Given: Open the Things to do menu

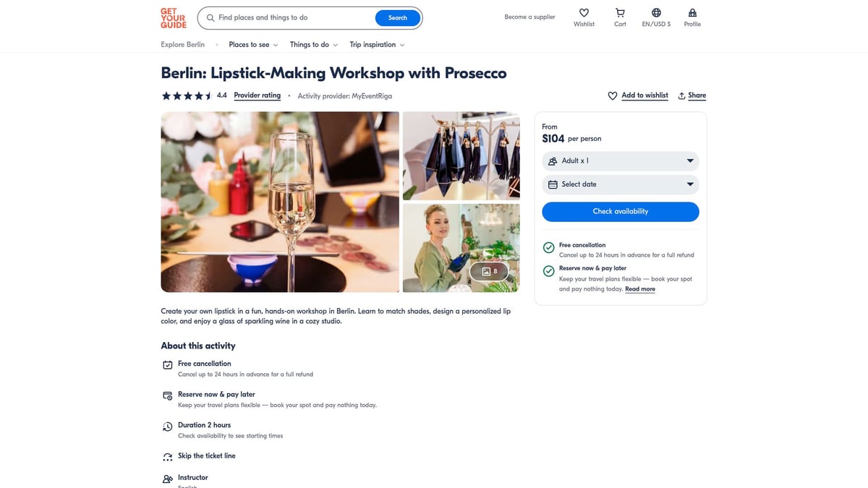Looking at the screenshot, I should click(x=314, y=45).
